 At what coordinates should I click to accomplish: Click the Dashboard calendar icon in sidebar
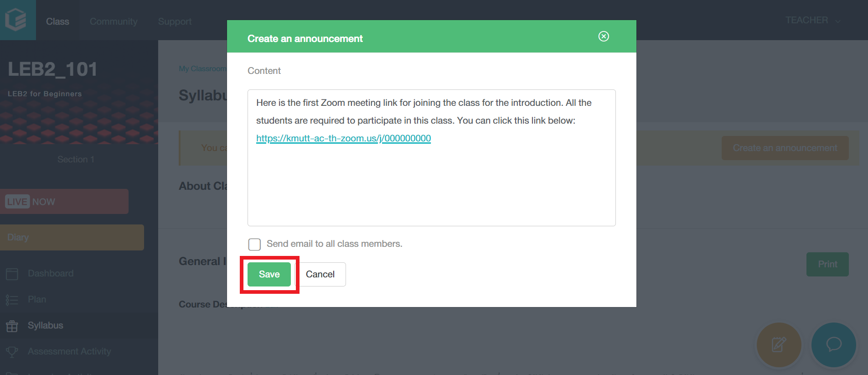coord(12,274)
